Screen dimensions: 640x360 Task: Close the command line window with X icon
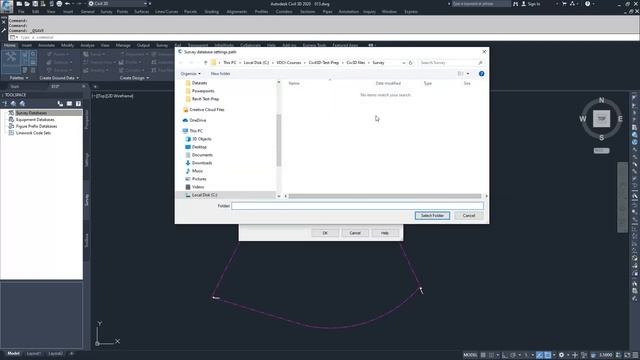pos(4,22)
